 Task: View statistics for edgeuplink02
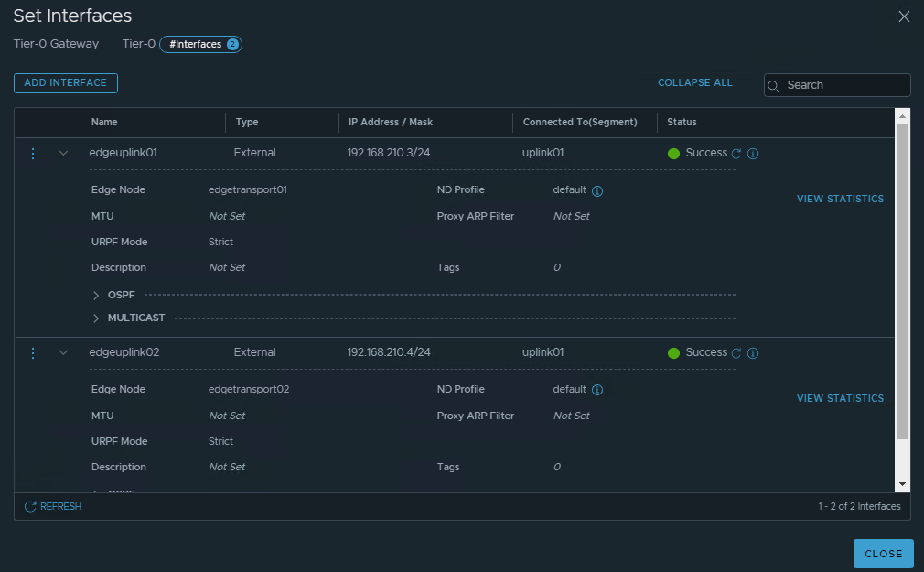(x=840, y=398)
